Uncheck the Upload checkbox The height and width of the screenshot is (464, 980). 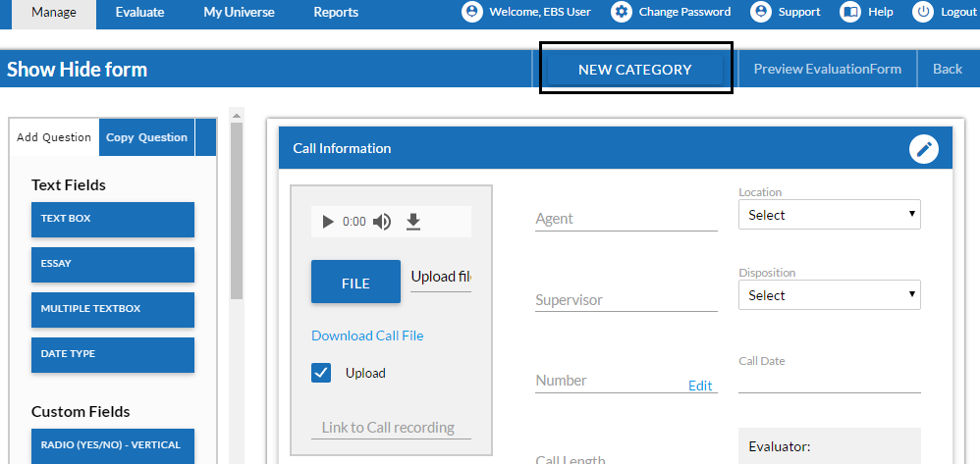click(321, 373)
